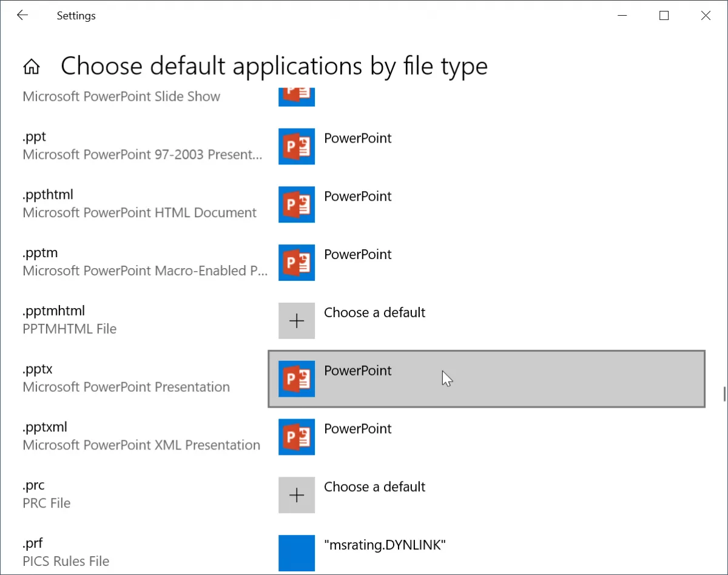The image size is (728, 575).
Task: Click the Microsoft PowerPoint Slide Show app icon
Action: point(297,97)
